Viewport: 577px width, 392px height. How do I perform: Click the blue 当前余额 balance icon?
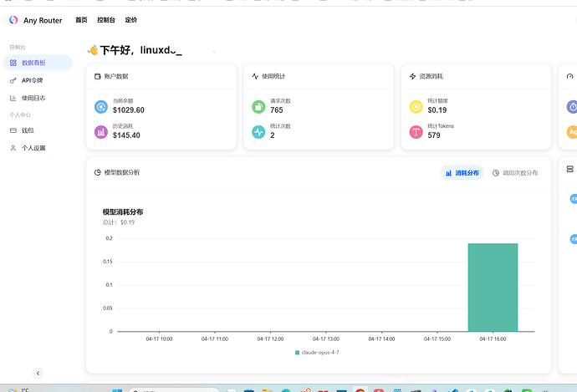point(101,107)
